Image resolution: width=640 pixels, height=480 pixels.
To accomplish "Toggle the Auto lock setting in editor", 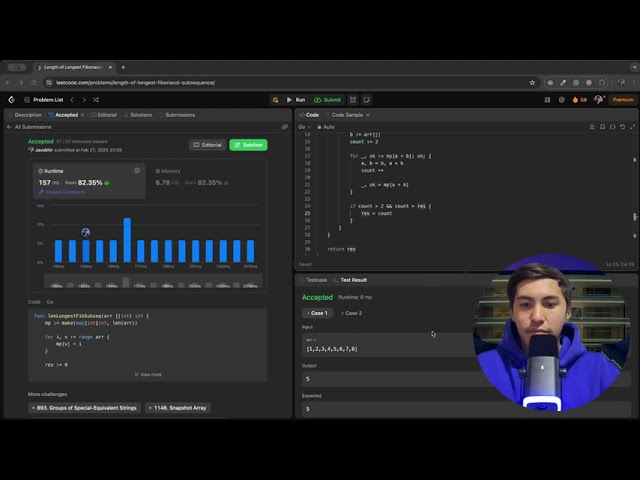I will coord(326,127).
